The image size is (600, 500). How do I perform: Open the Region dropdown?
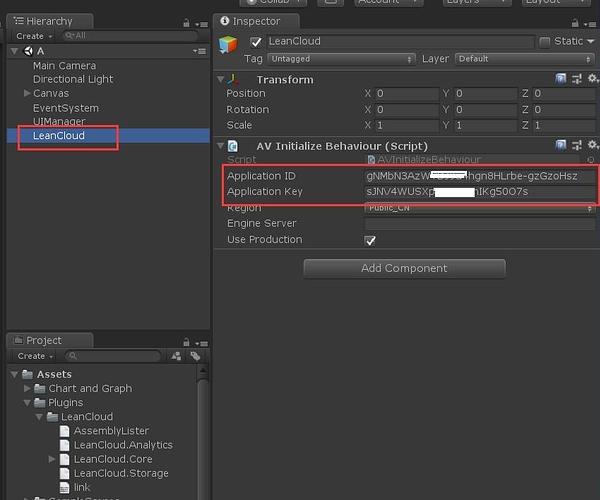(480, 208)
